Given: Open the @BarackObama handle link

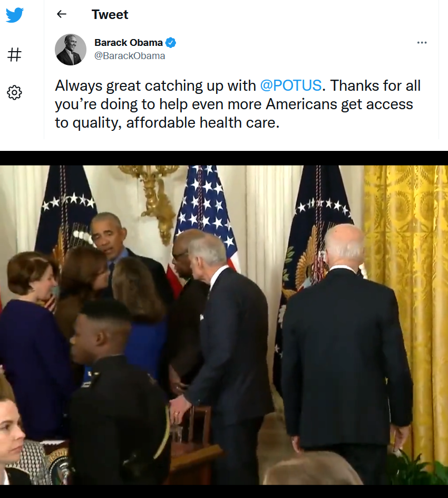Looking at the screenshot, I should tap(130, 56).
